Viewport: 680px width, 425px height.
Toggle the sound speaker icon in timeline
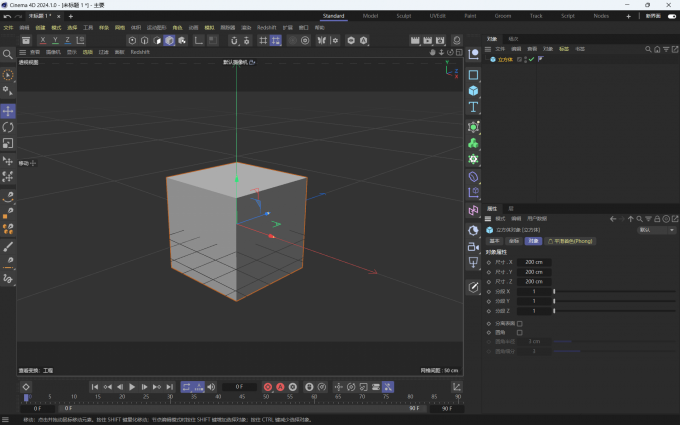click(211, 387)
